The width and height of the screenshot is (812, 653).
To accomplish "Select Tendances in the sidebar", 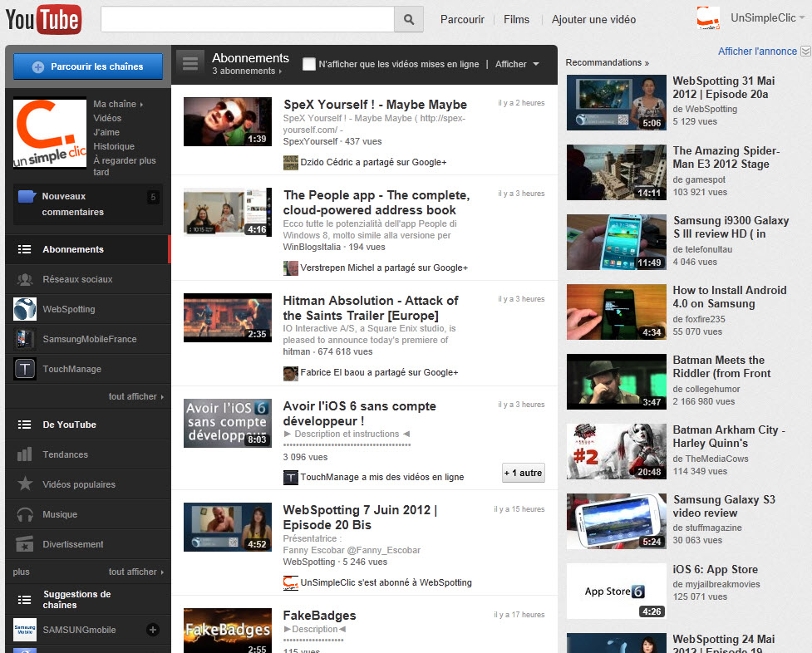I will [x=88, y=454].
